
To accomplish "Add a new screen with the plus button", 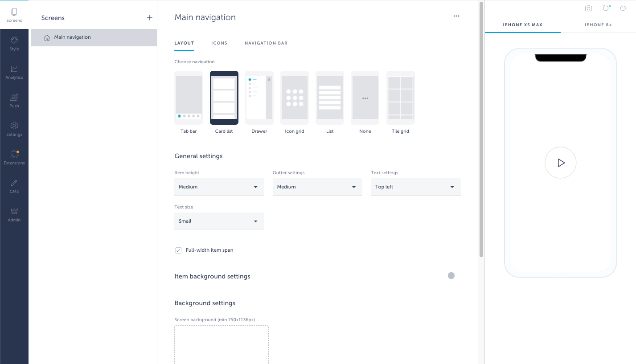I will point(149,17).
